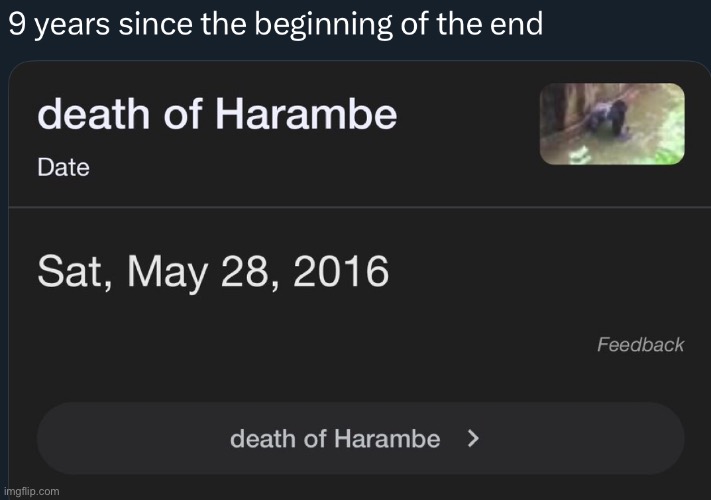Click the chevron arrow beside death of Harambe
Viewport: 711px width, 500px height.
(473, 438)
